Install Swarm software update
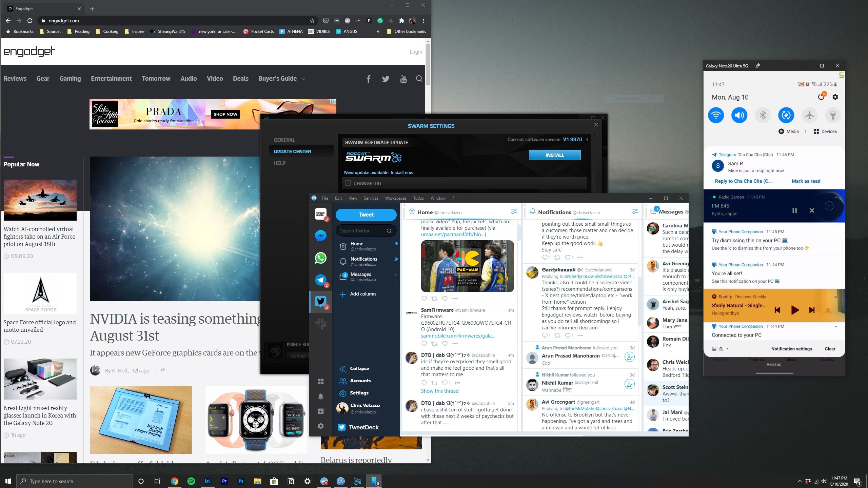The height and width of the screenshot is (488, 868). click(x=554, y=155)
